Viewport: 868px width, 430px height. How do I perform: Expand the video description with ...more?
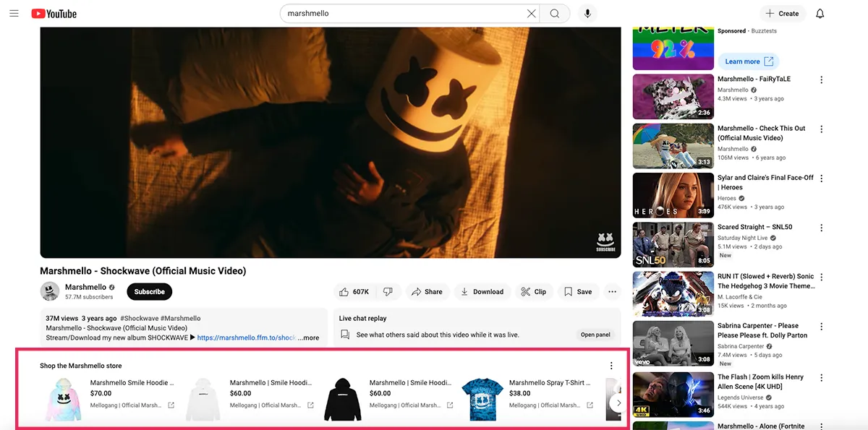[x=308, y=337]
